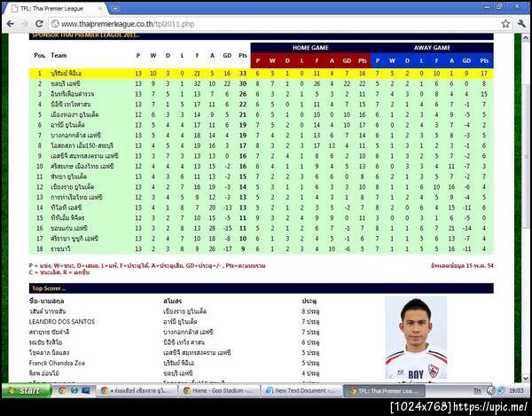
Task: Click the Team column header
Action: pos(59,55)
